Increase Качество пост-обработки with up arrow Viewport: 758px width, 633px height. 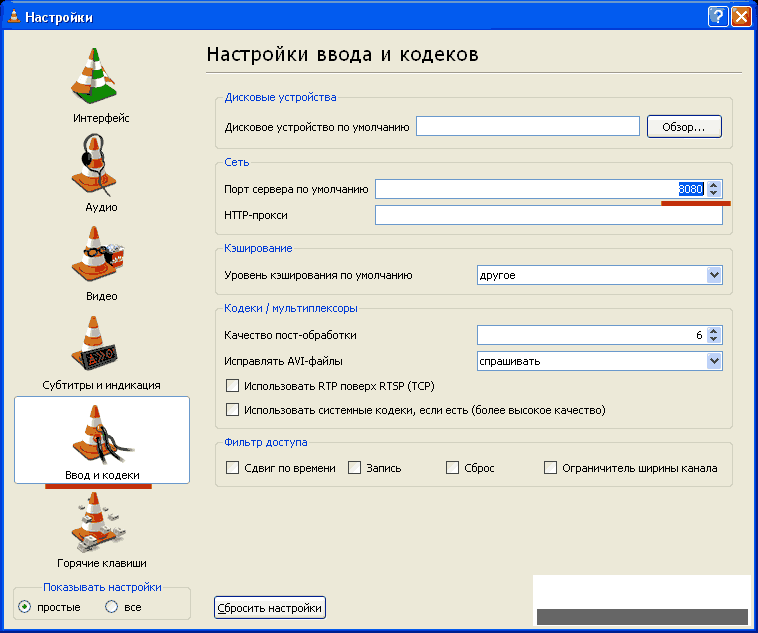click(714, 331)
